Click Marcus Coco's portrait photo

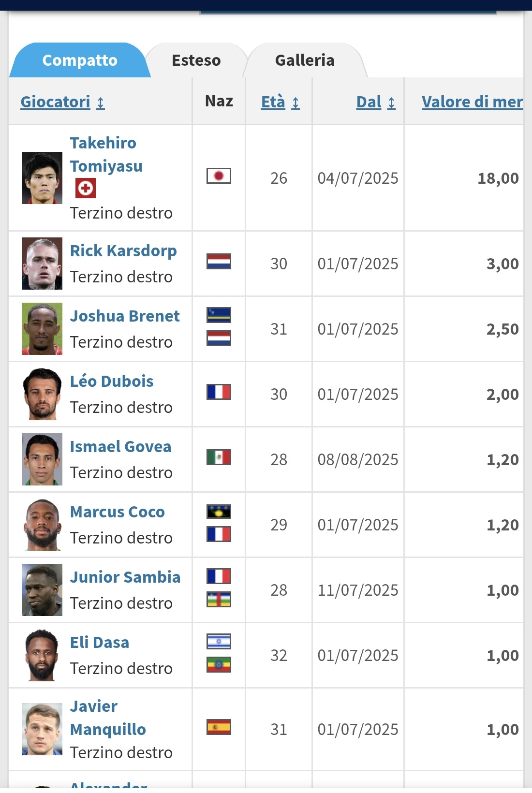tap(42, 525)
